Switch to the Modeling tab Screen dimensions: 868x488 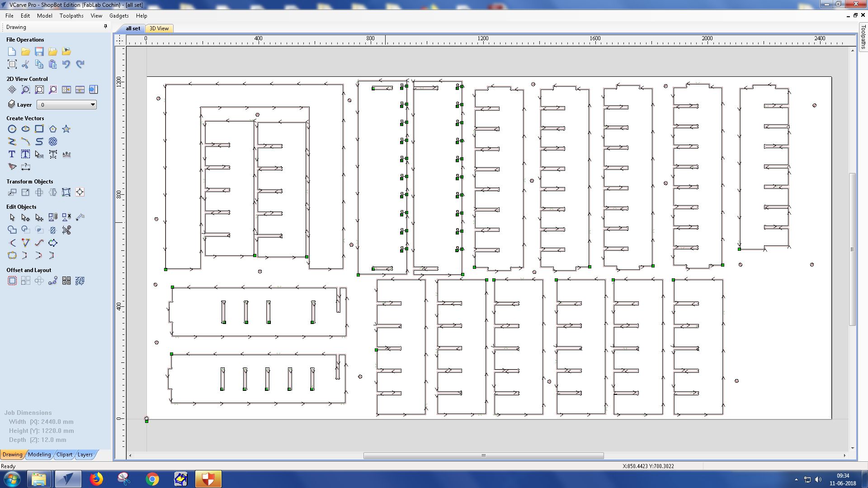click(39, 455)
